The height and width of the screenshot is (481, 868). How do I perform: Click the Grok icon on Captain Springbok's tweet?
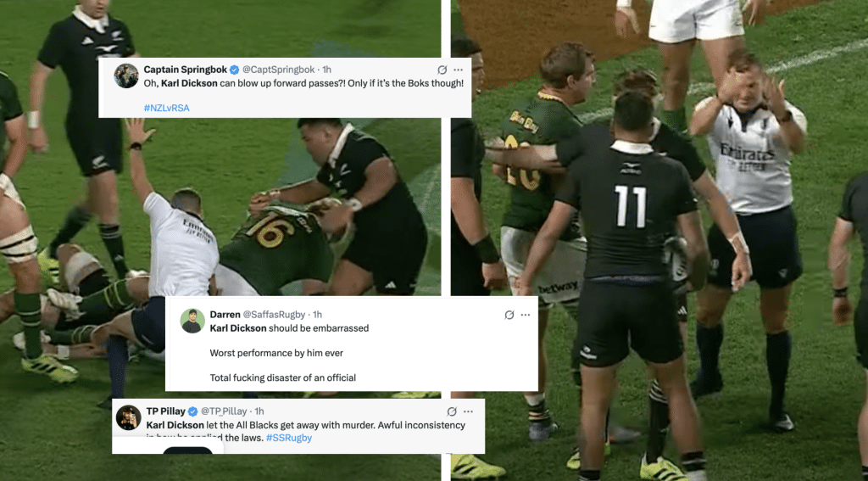click(x=442, y=70)
